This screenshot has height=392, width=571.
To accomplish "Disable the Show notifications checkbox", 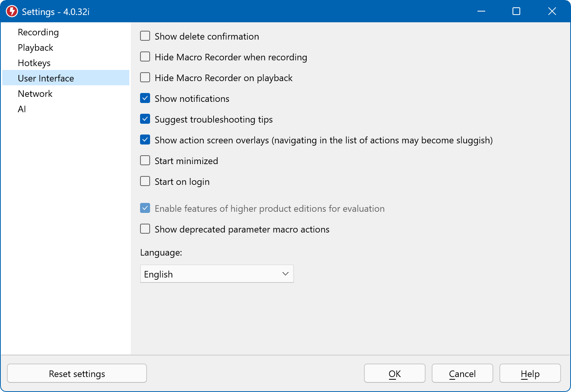I will [145, 98].
